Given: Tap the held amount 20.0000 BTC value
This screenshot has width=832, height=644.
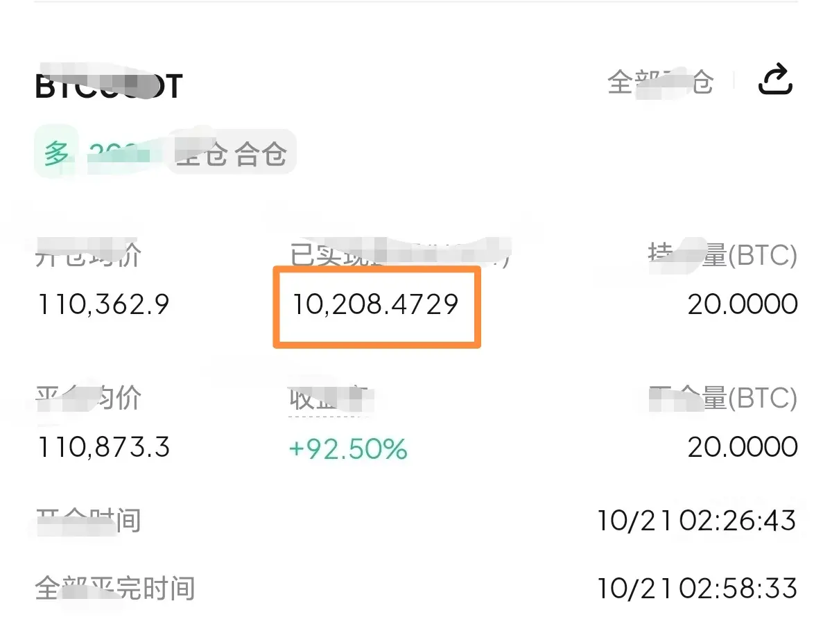Looking at the screenshot, I should [743, 304].
